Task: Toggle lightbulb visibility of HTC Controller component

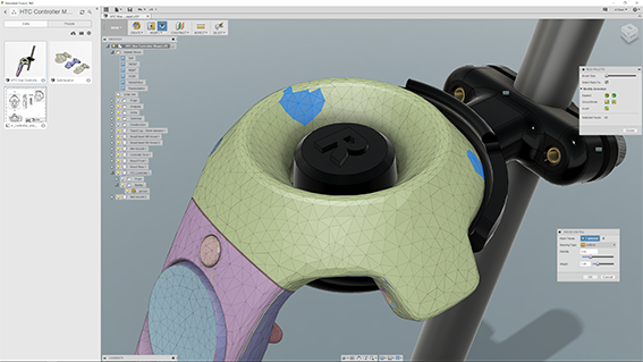Action: click(x=119, y=173)
